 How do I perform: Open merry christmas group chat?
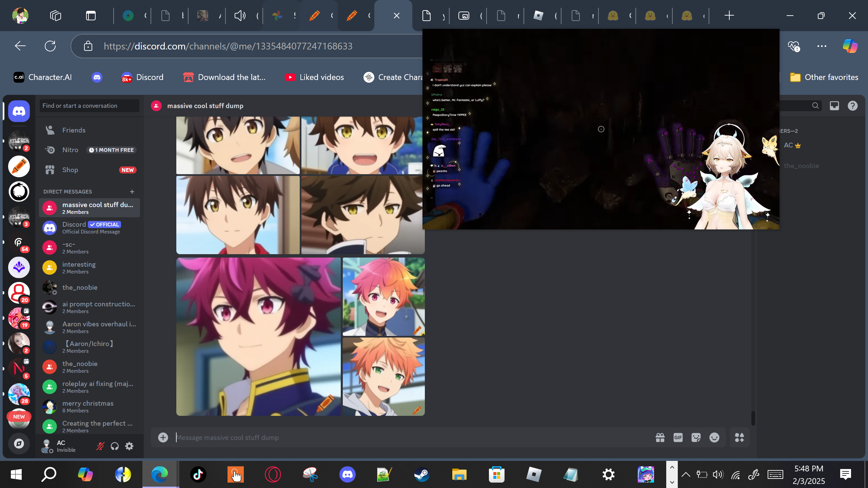click(90, 407)
